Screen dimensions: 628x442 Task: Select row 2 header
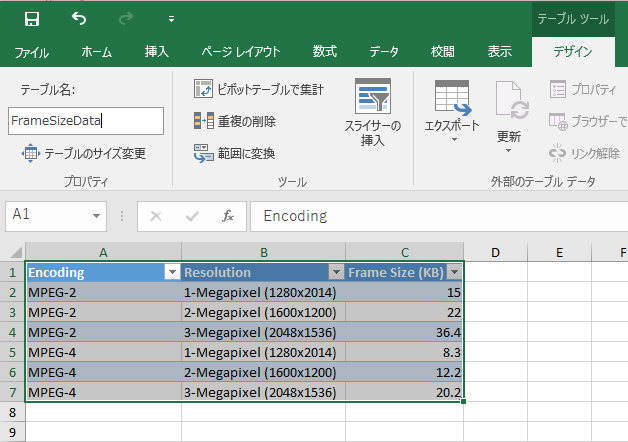[x=12, y=292]
